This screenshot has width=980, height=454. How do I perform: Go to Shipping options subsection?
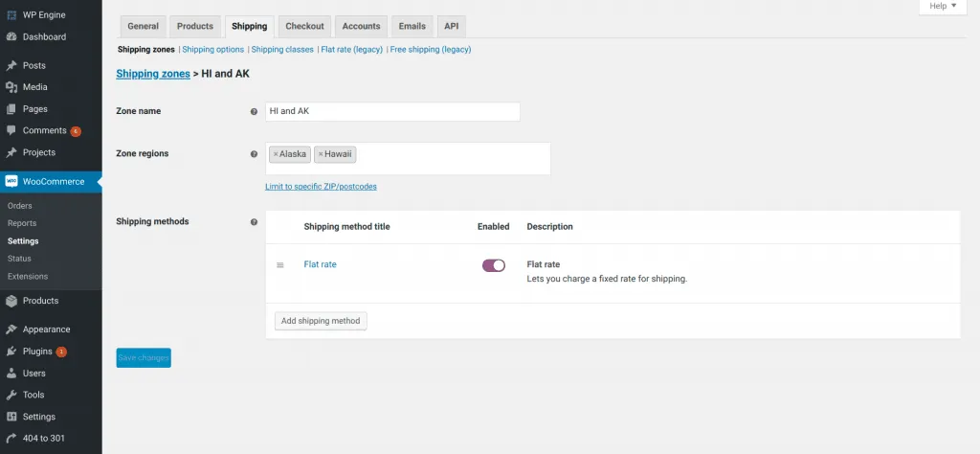[213, 50]
